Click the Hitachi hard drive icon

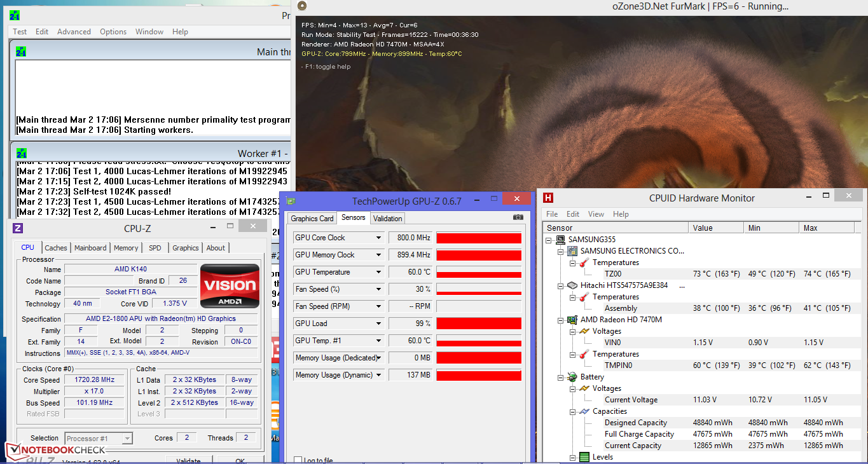coord(572,285)
